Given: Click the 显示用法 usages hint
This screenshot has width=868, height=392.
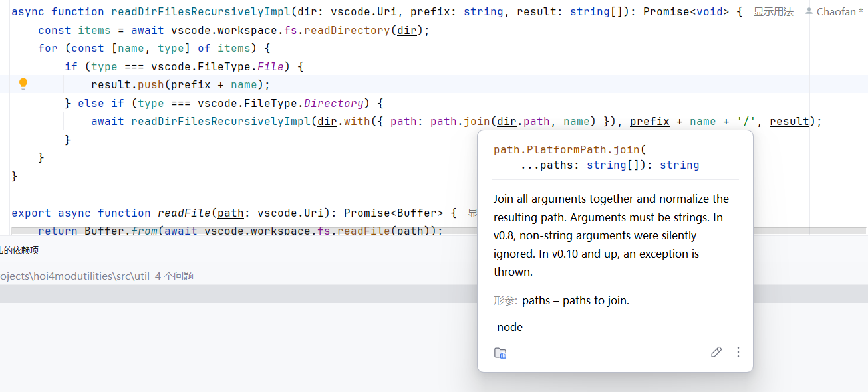Looking at the screenshot, I should coord(773,12).
